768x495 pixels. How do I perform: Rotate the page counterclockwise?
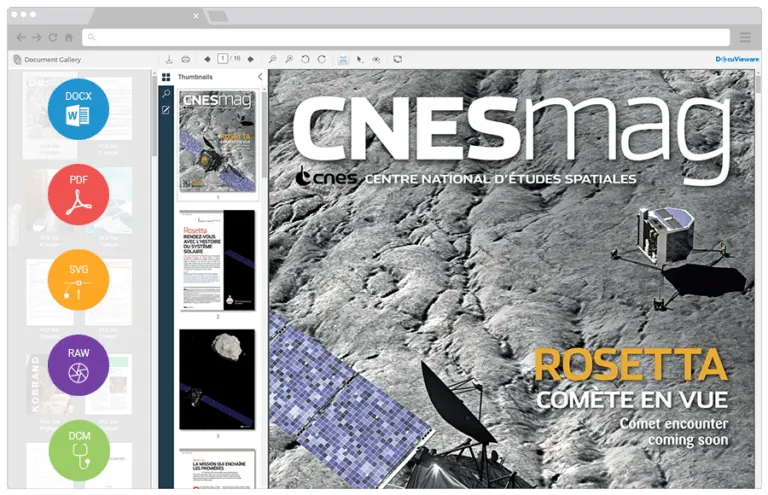[305, 59]
